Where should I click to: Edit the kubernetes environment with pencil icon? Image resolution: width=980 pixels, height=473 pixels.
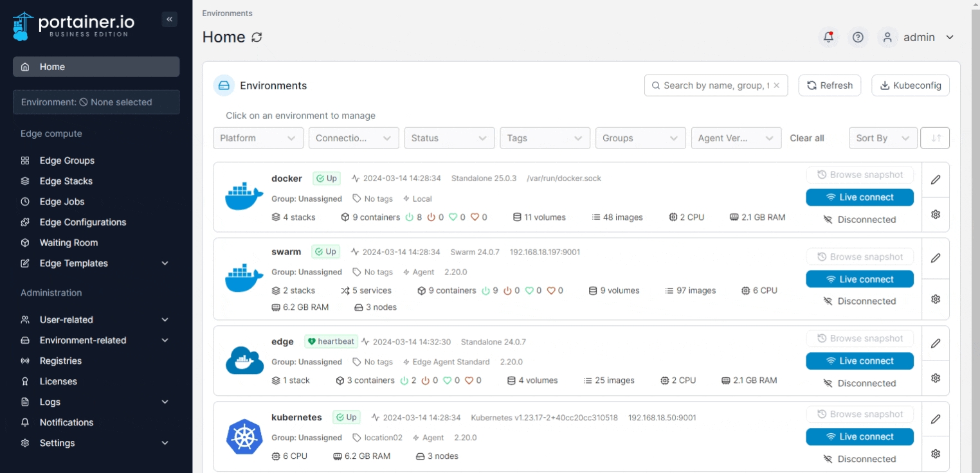936,419
